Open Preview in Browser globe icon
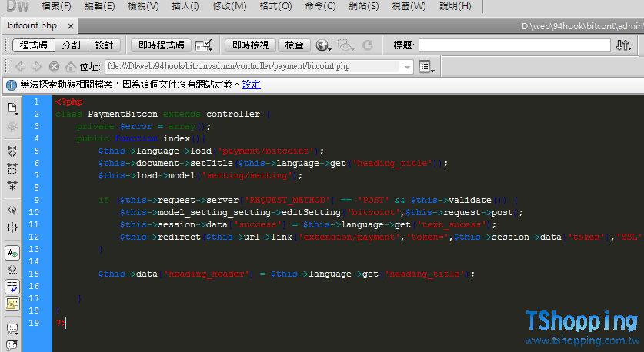The width and height of the screenshot is (644, 352). click(322, 45)
